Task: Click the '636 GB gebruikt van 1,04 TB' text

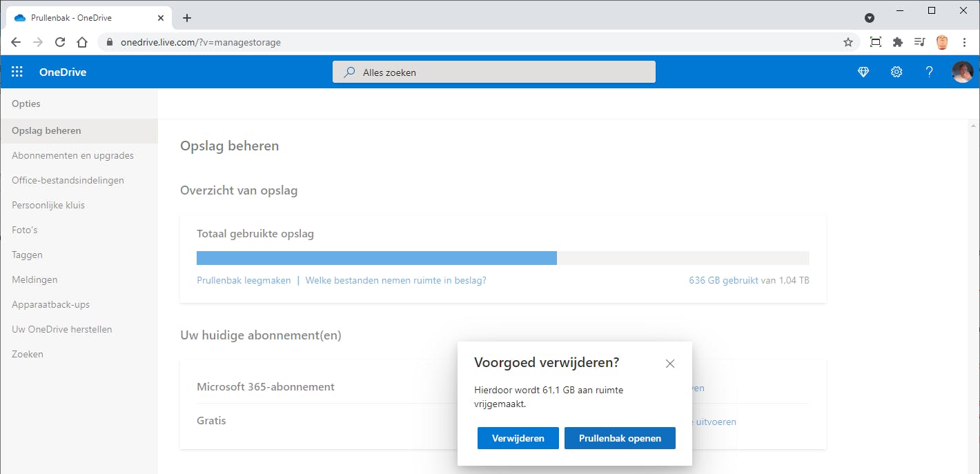Action: pos(749,280)
